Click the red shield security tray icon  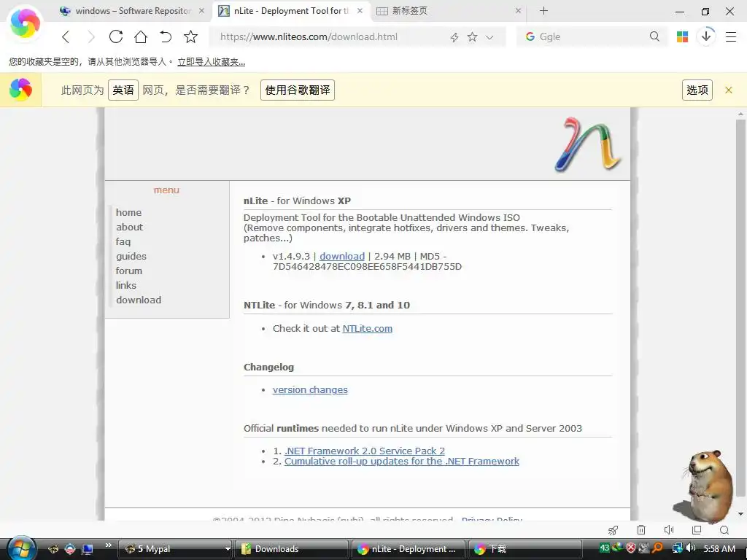631,548
